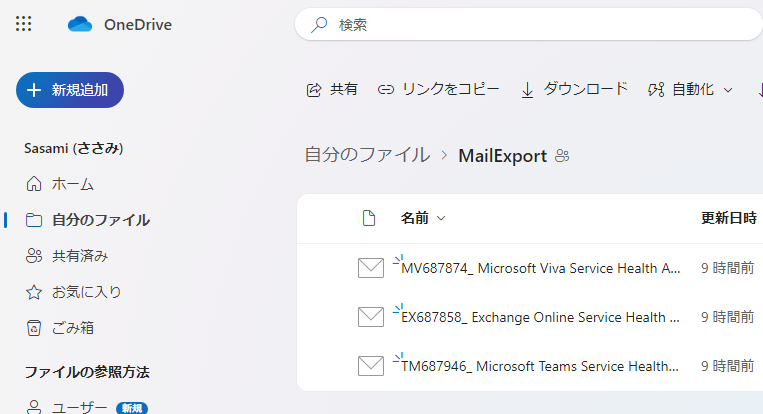Viewport: 763px width, 414px height.
Task: Open ユーザー in the sidebar
Action: pyautogui.click(x=67, y=407)
